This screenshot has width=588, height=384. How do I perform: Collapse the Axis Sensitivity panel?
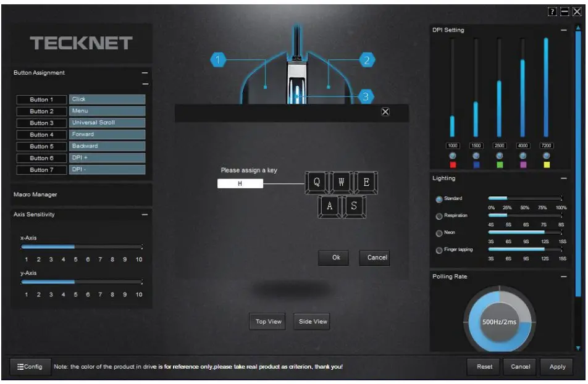click(x=145, y=214)
